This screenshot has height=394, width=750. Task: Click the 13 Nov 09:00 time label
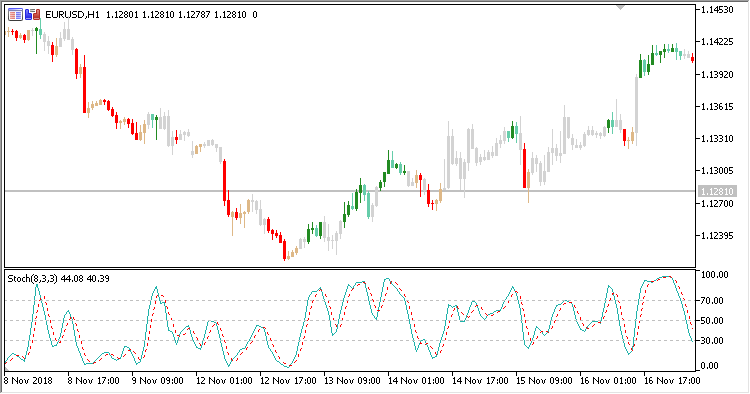[352, 381]
